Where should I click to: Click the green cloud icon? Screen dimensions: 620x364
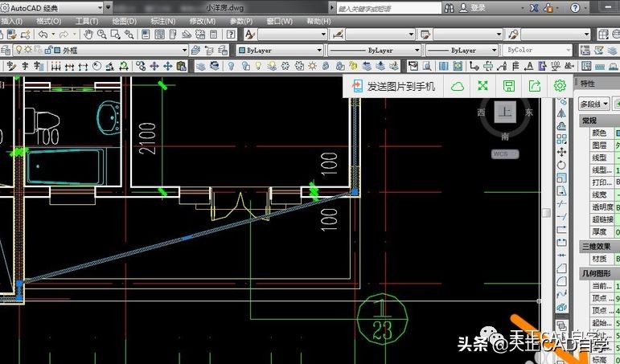457,86
